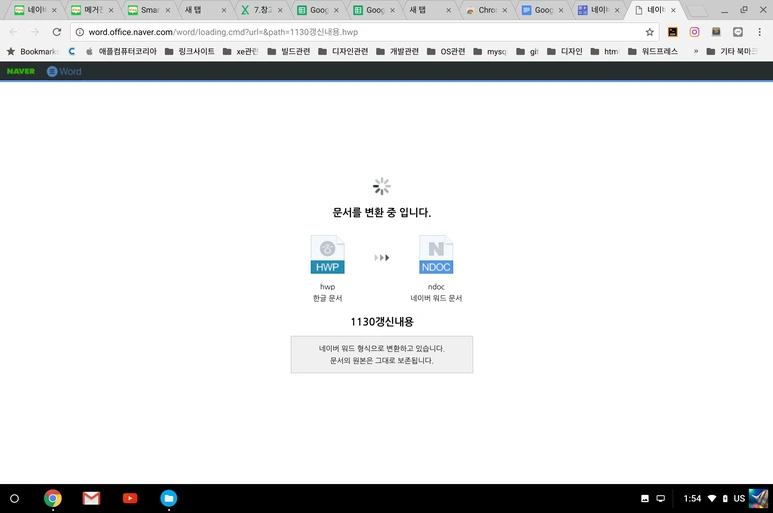Close the current 네이버 Word tab
The height and width of the screenshot is (513, 773).
(673, 10)
